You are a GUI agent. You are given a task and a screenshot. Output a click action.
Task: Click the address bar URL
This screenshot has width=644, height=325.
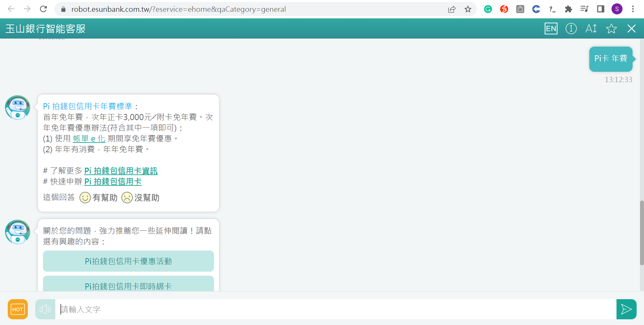point(178,9)
